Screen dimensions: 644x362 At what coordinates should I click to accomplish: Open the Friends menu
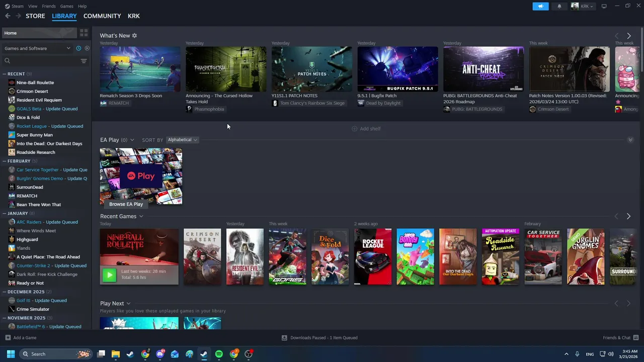click(49, 6)
